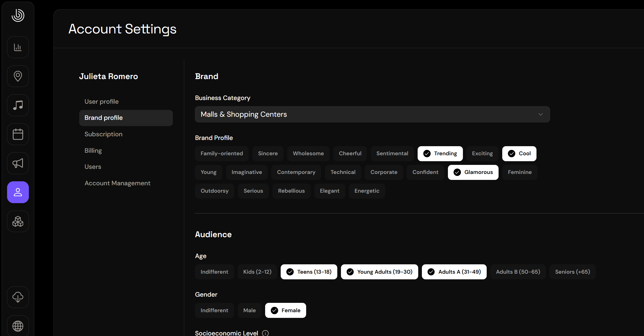Select Seniors (+65) age group
Image resolution: width=644 pixels, height=336 pixels.
[573, 272]
